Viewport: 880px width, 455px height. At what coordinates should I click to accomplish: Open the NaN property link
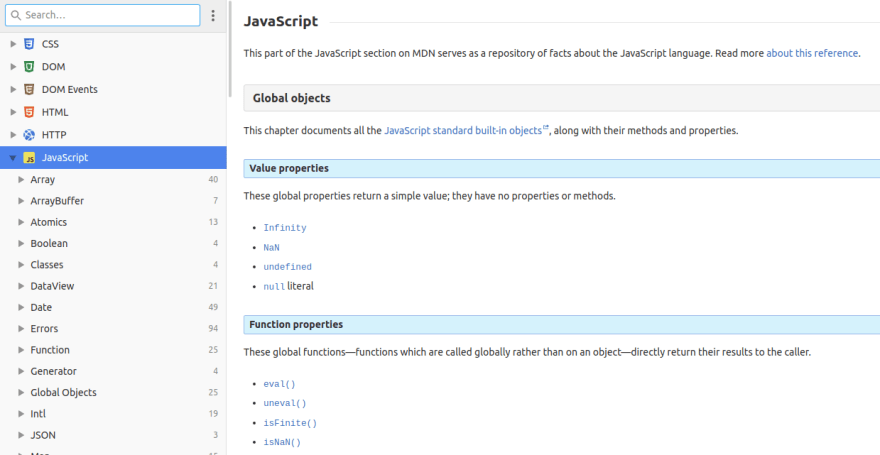click(x=272, y=247)
